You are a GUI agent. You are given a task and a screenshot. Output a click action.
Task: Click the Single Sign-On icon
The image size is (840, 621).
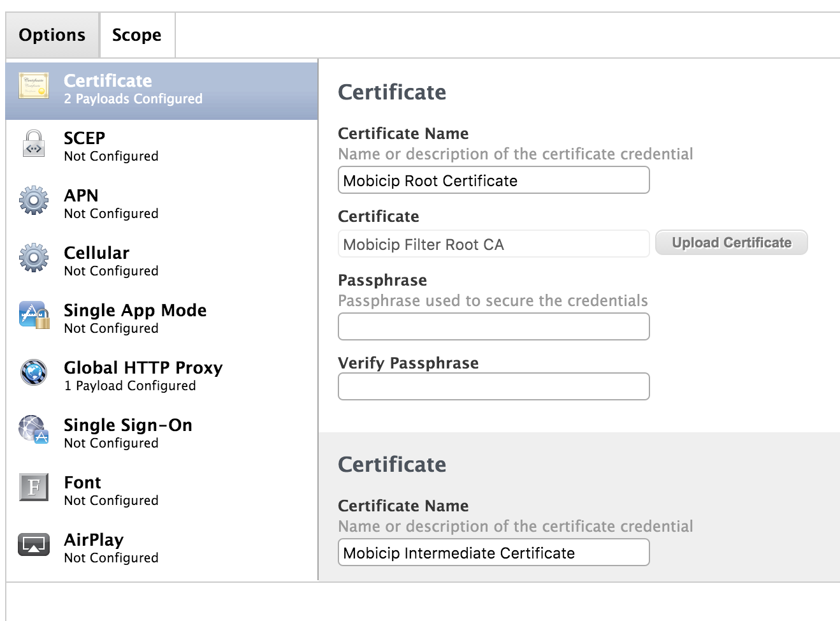[x=34, y=430]
